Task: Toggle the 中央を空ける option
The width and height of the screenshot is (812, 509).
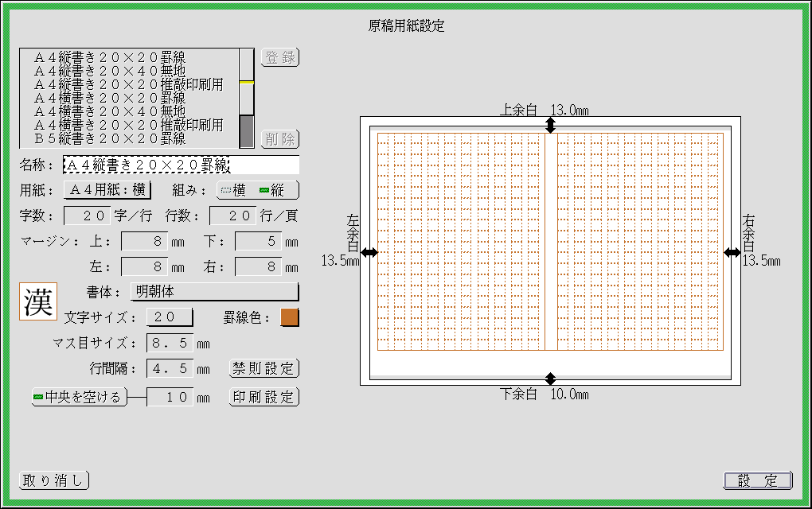Action: coord(79,397)
